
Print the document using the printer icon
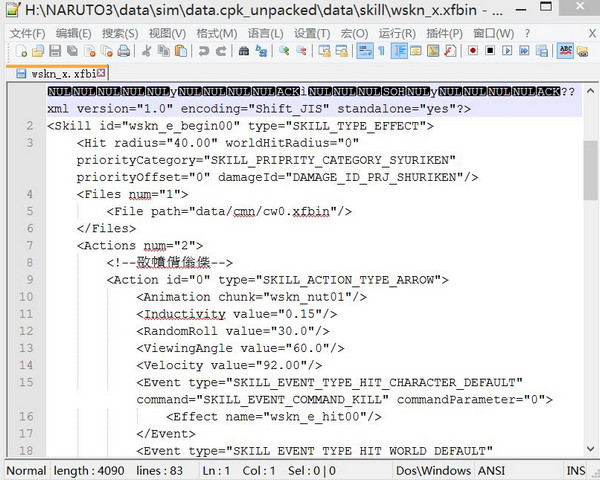click(x=124, y=51)
